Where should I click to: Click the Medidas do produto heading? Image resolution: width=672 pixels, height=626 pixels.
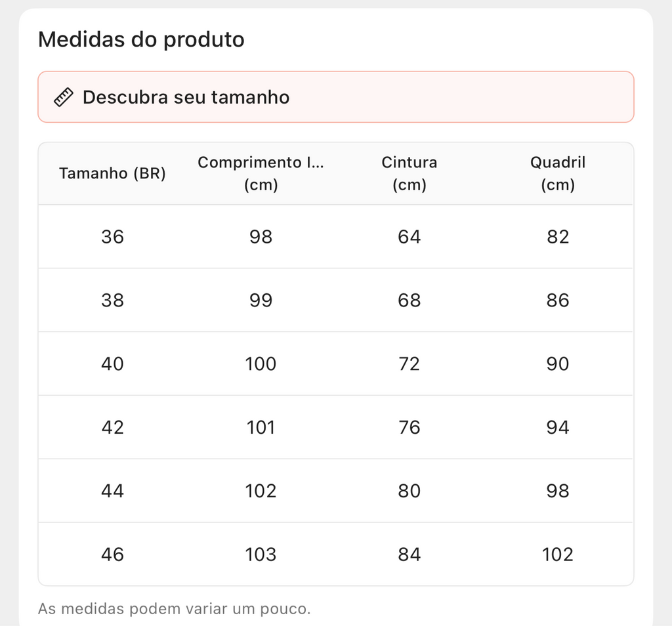pyautogui.click(x=141, y=39)
